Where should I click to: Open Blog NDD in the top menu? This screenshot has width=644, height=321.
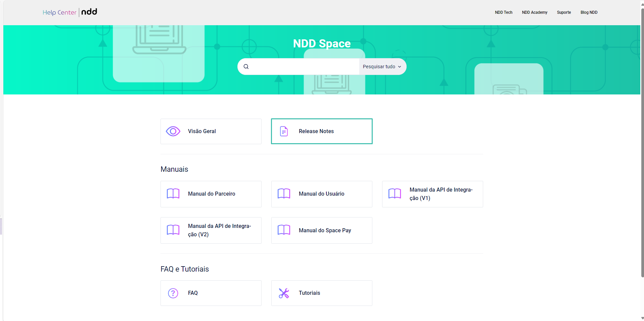click(589, 12)
